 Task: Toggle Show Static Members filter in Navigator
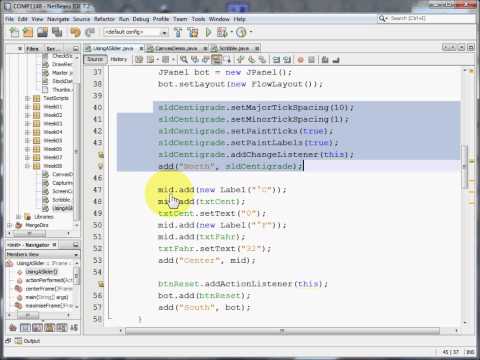37,328
